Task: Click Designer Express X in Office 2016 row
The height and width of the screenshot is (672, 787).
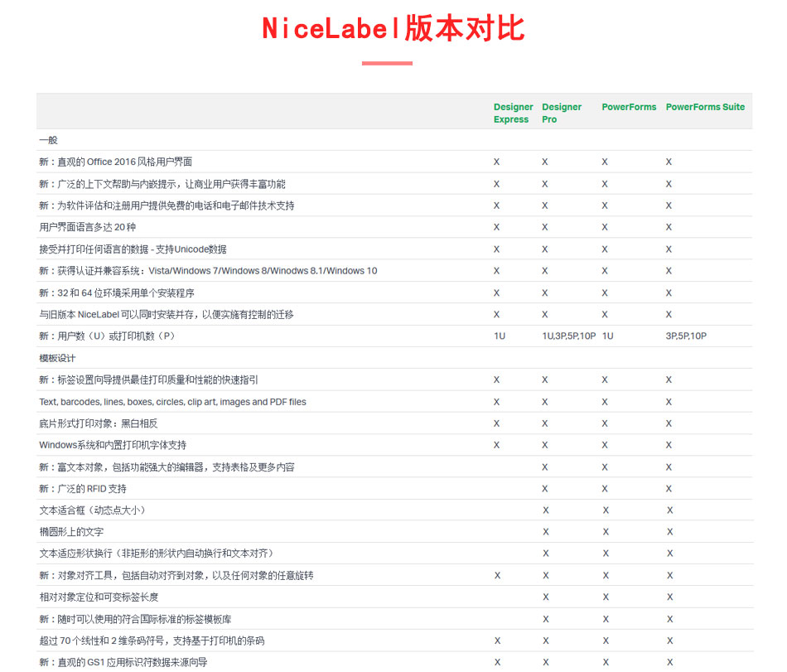Action: click(x=496, y=162)
